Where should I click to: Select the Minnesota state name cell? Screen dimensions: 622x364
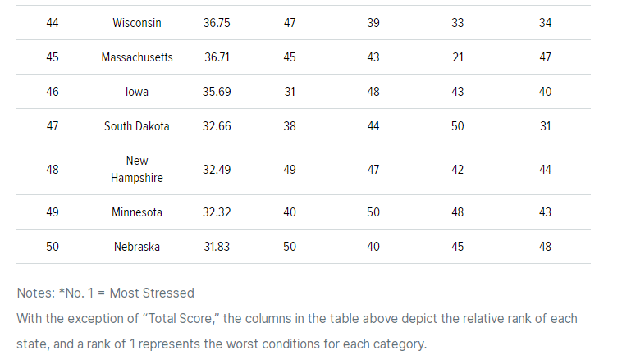click(x=137, y=212)
